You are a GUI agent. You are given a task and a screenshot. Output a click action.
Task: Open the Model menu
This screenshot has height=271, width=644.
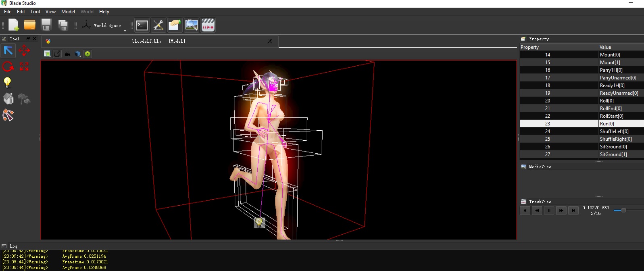[68, 12]
